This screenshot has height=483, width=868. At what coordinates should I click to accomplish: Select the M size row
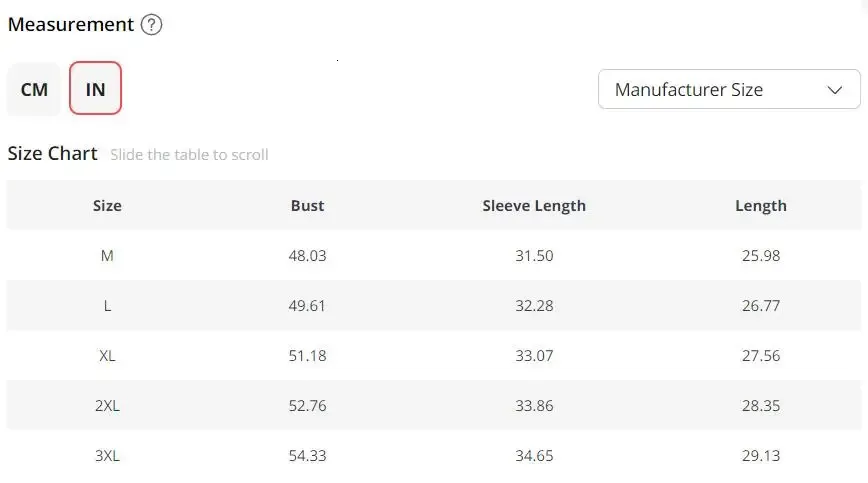[107, 256]
